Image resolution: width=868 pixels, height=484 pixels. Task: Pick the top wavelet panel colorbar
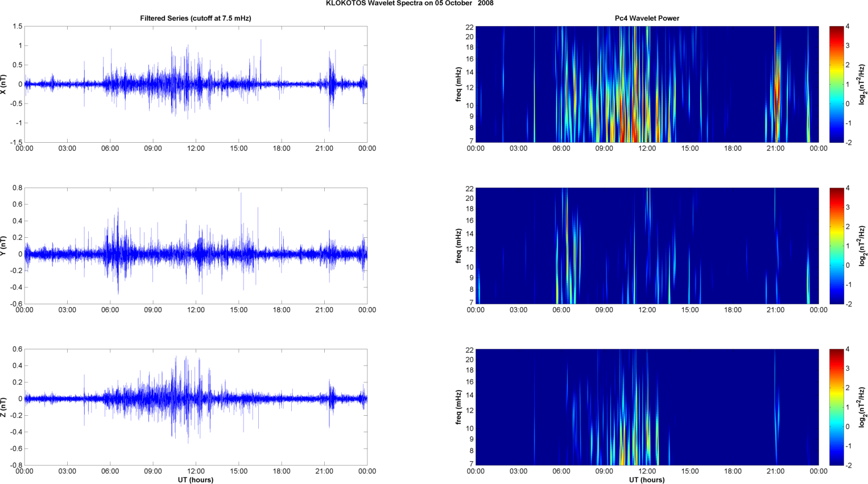pyautogui.click(x=836, y=84)
